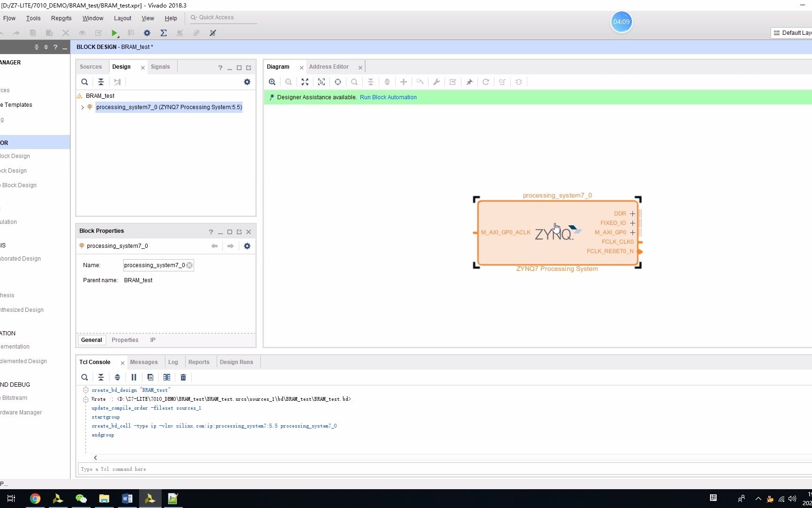Open File Explorer from the taskbar
Viewport: 812px width, 508px height.
pos(104,499)
